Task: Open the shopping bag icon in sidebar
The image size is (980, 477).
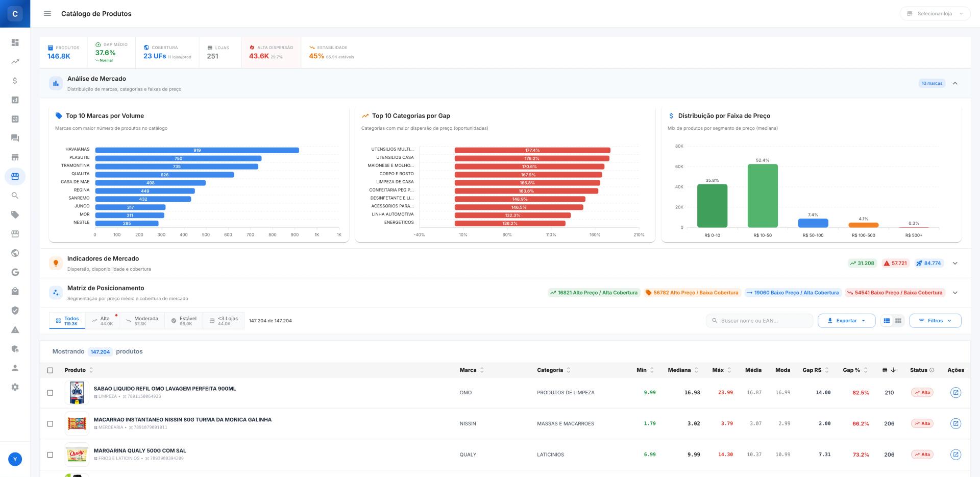Action: tap(15, 292)
